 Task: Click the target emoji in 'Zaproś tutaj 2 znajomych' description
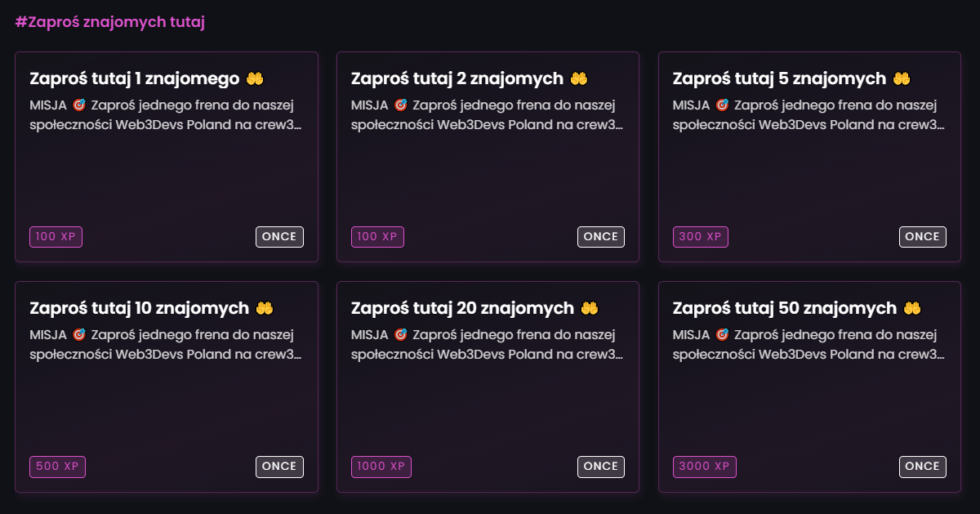(399, 105)
